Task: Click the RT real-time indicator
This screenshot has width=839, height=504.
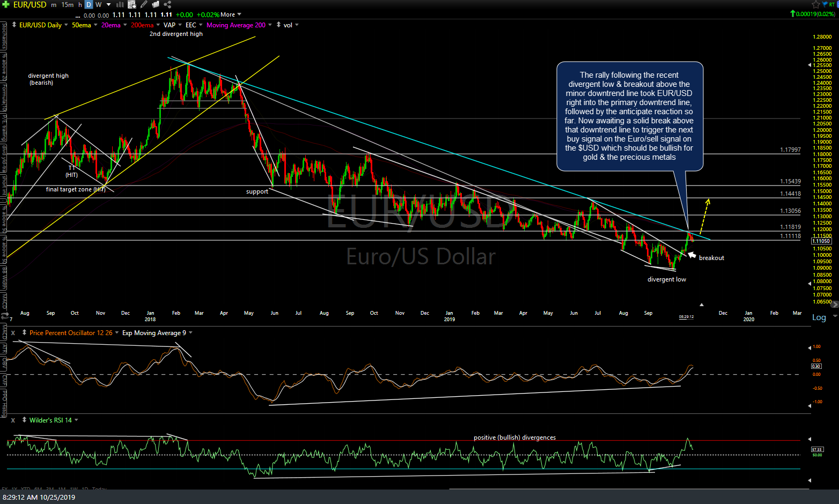Action: (x=833, y=4)
